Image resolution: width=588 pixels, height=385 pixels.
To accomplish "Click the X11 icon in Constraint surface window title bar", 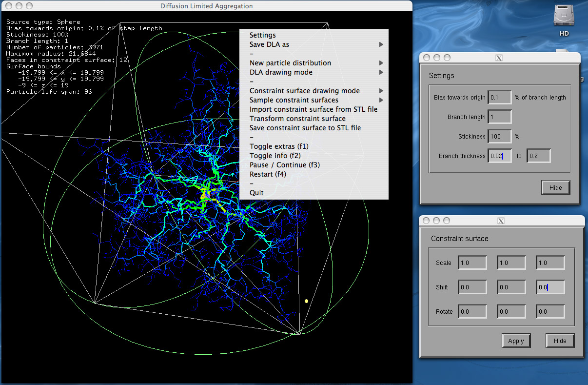I will point(501,221).
